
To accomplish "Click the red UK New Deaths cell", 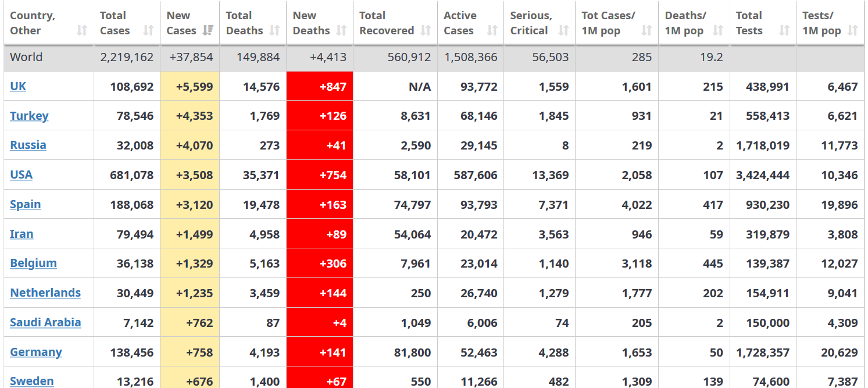I will click(320, 87).
